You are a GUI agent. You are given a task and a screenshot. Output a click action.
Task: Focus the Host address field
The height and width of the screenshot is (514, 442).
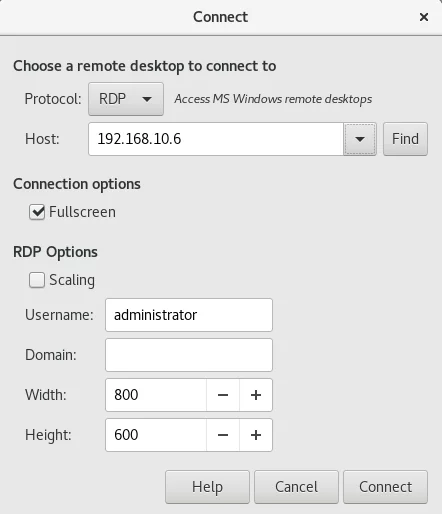point(216,139)
